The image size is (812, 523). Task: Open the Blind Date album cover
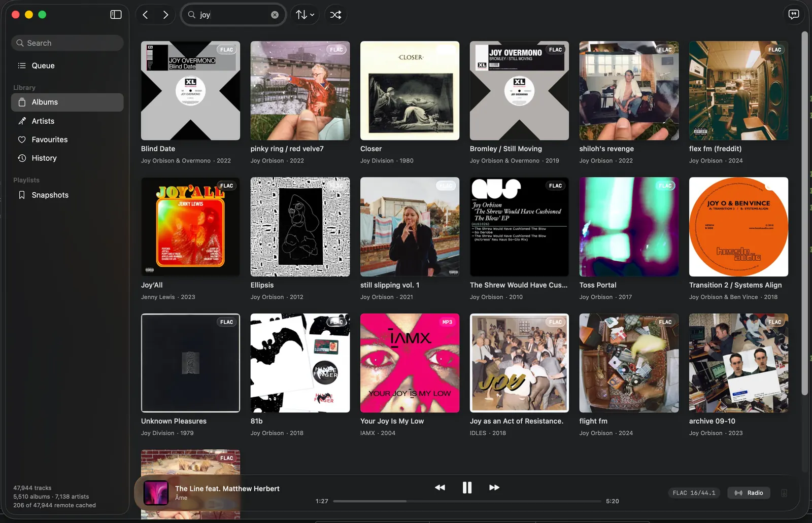(x=190, y=91)
